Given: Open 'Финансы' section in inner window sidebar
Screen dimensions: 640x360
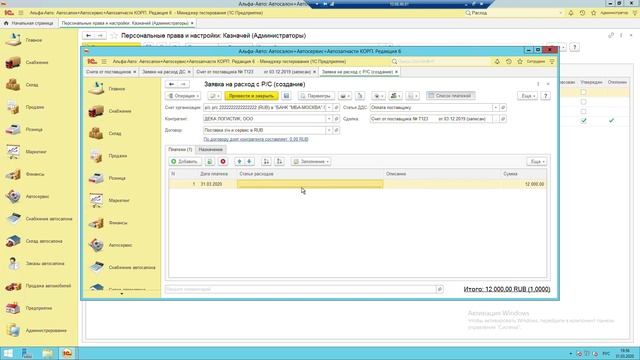Looking at the screenshot, I should (x=118, y=223).
